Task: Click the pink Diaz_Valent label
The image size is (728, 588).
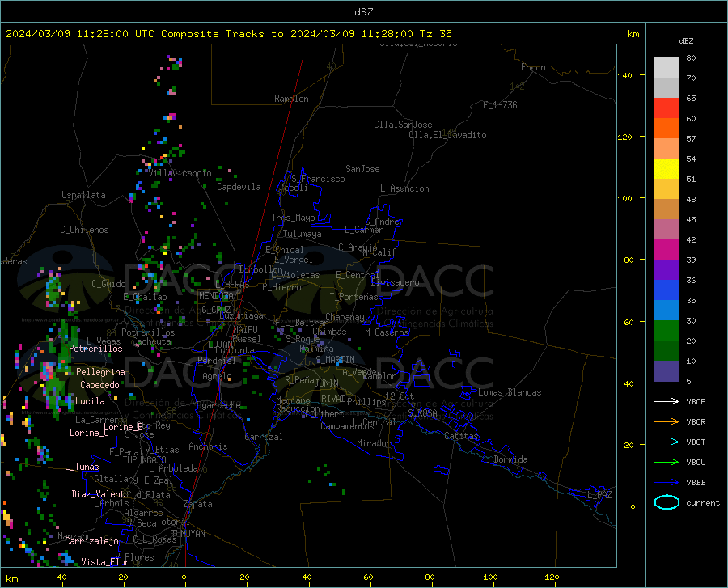Action: pyautogui.click(x=98, y=494)
